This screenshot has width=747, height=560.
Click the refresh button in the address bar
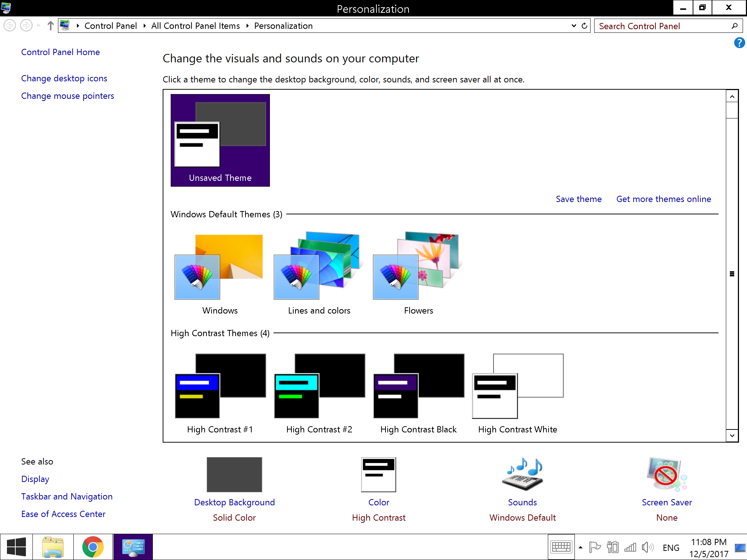584,26
